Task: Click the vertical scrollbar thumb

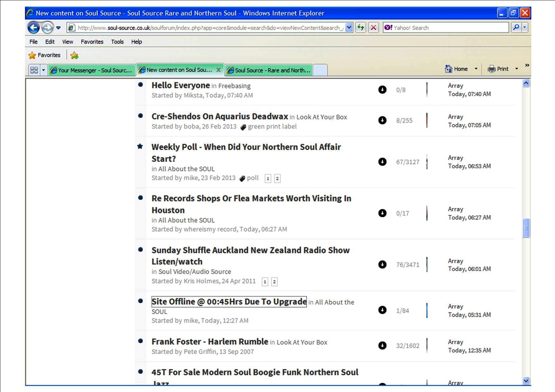Action: 526,228
